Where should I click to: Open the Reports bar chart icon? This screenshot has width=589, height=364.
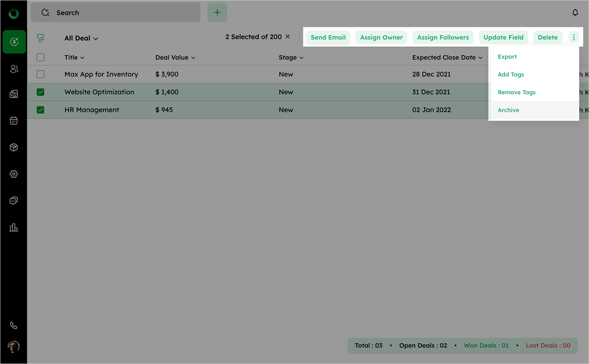14,227
